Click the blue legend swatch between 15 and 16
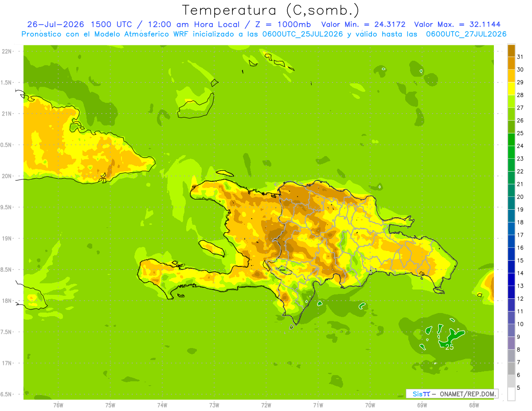The height and width of the screenshot is (411, 532). point(511,254)
